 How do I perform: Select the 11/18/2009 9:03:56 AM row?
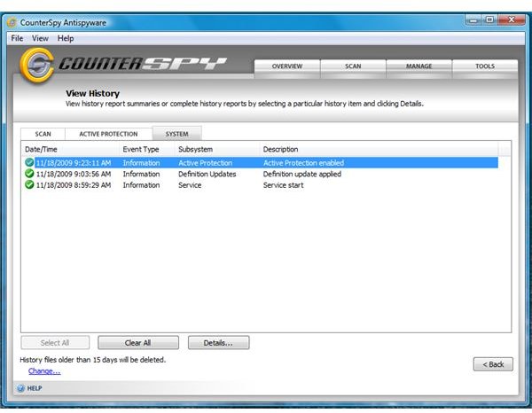261,174
